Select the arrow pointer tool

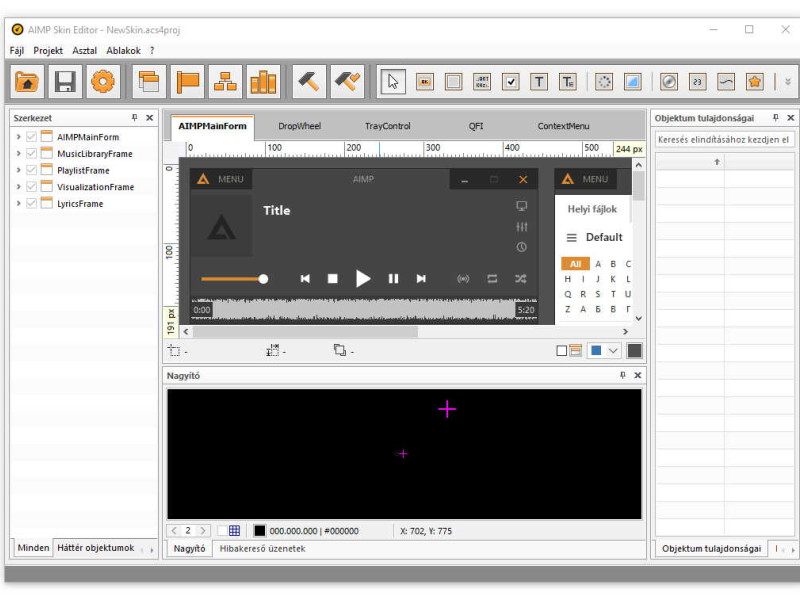pyautogui.click(x=393, y=82)
